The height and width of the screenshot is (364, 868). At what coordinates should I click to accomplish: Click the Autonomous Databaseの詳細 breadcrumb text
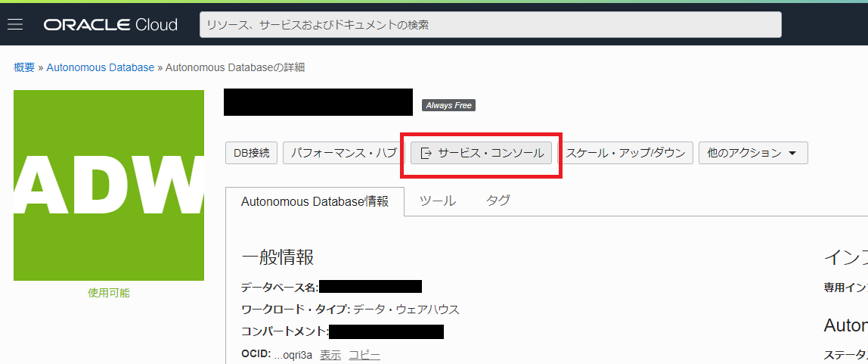pyautogui.click(x=234, y=67)
